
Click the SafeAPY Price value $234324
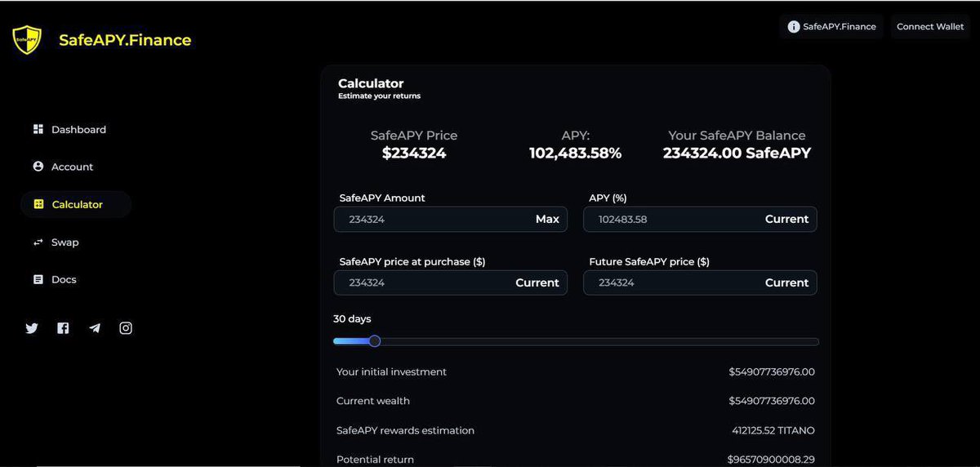point(414,153)
